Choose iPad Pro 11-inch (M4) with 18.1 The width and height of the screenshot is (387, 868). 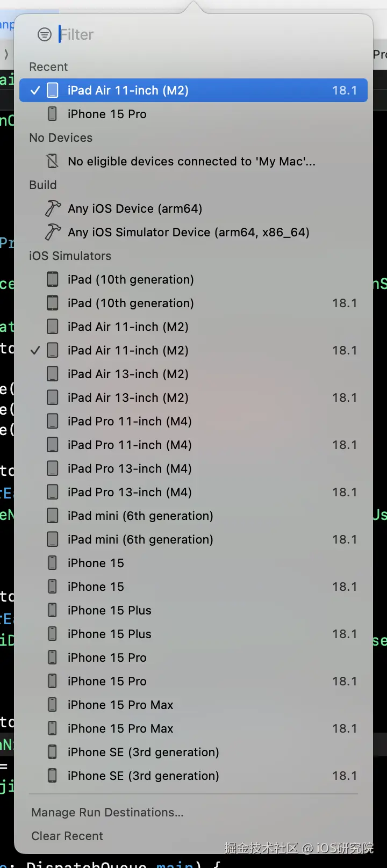coord(193,445)
